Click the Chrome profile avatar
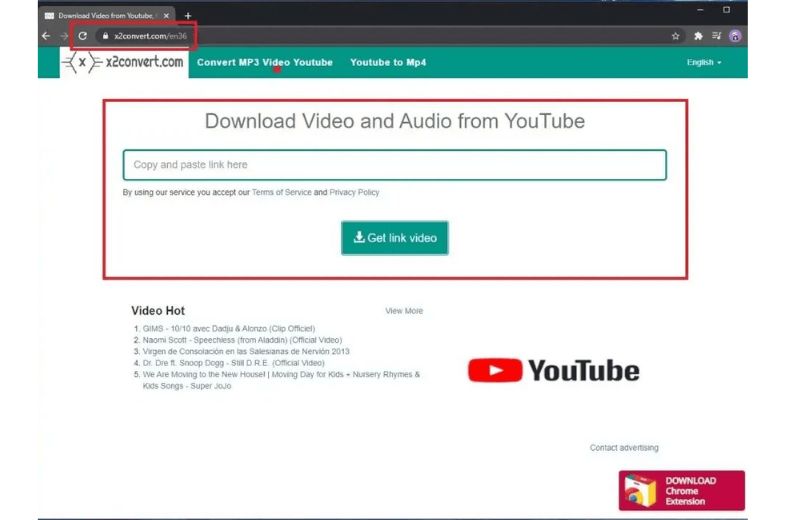This screenshot has width=800, height=520. coord(735,36)
